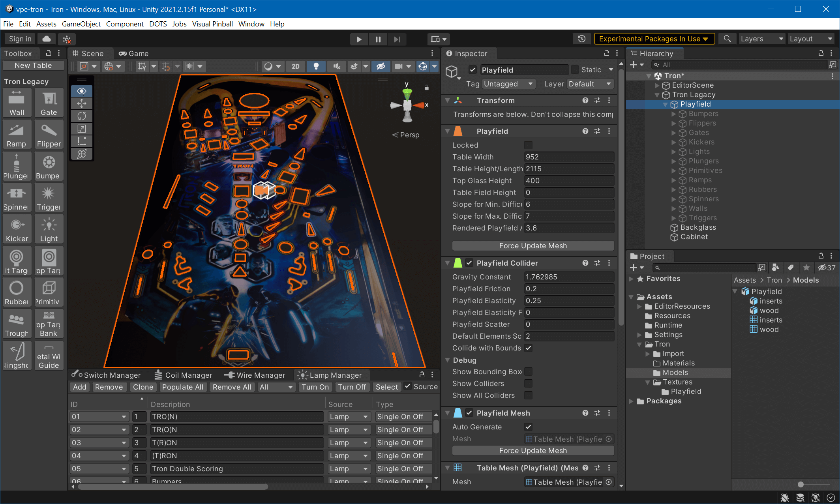Add a Bumper from the Toolbox
840x504 pixels.
(x=49, y=166)
